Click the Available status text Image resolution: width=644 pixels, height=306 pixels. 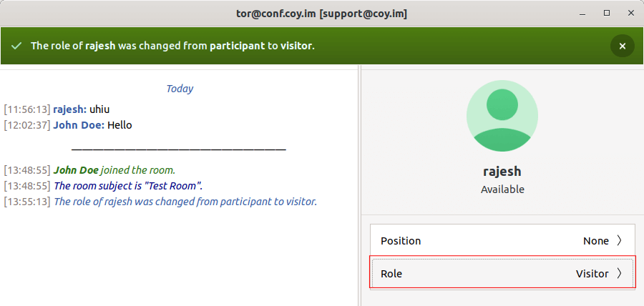(x=502, y=189)
